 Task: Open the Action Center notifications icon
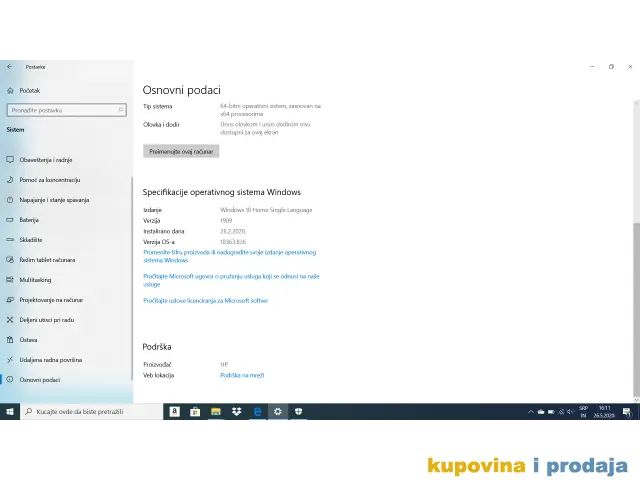point(627,412)
